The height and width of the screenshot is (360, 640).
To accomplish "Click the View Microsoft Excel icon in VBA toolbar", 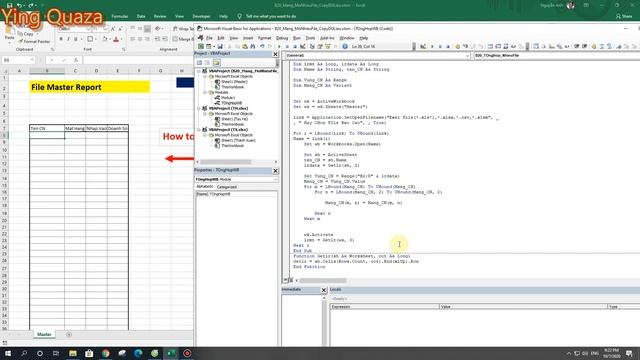I will 201,47.
